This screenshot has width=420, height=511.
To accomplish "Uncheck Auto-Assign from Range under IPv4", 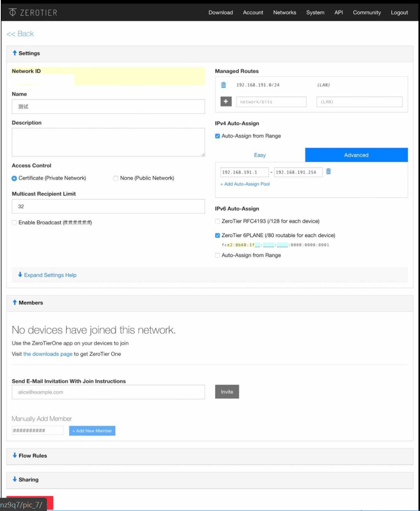I will [218, 136].
